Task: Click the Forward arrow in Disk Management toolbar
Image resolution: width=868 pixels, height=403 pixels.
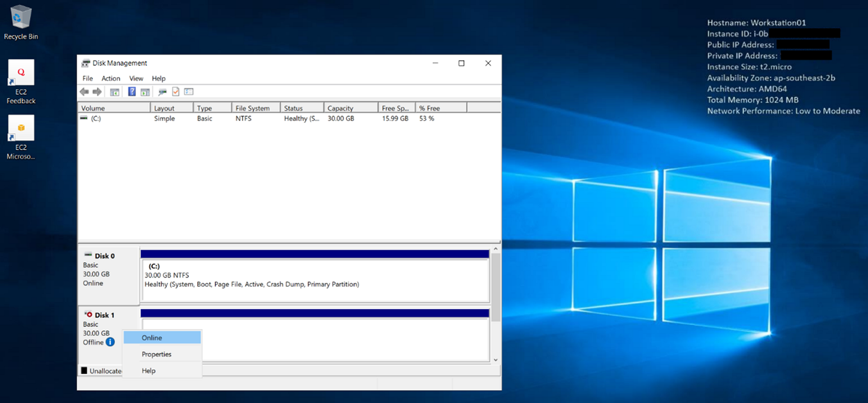Action: click(97, 92)
